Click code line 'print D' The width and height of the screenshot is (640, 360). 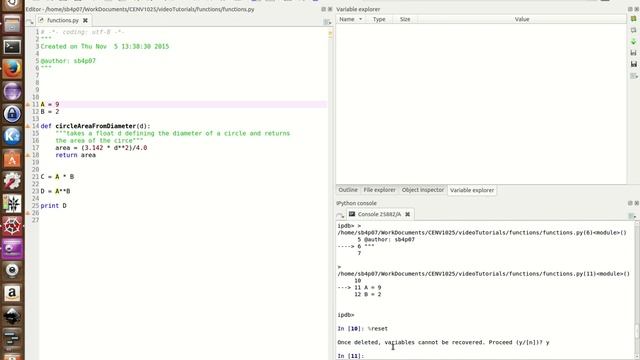click(x=53, y=206)
